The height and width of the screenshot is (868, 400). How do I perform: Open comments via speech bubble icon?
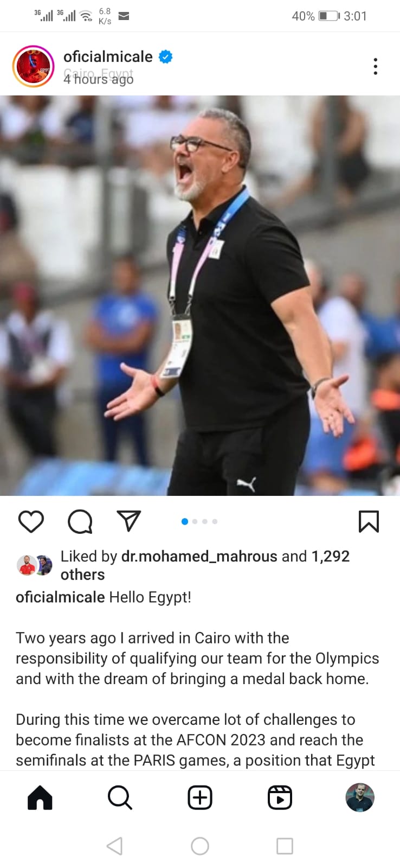(80, 521)
